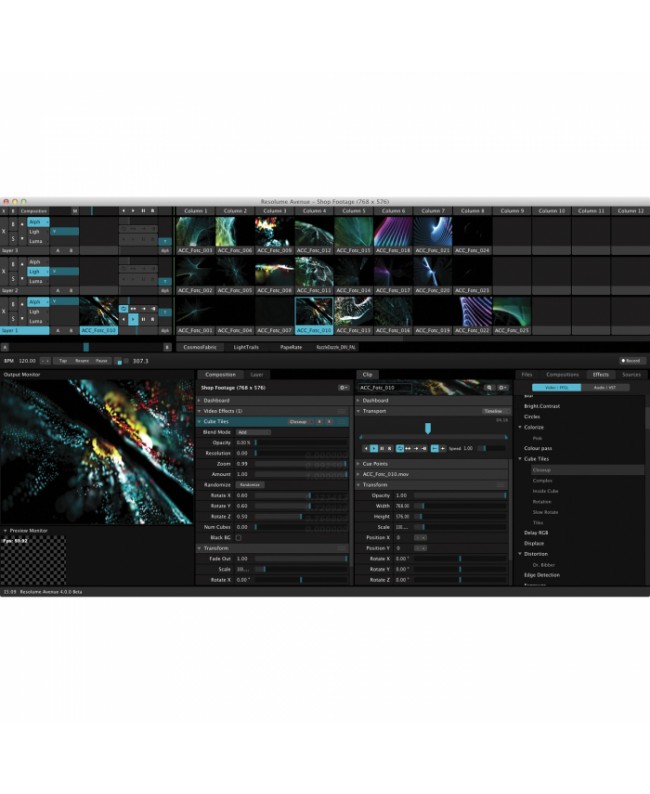
Task: Click crossfader left A end button
Action: tap(5, 347)
